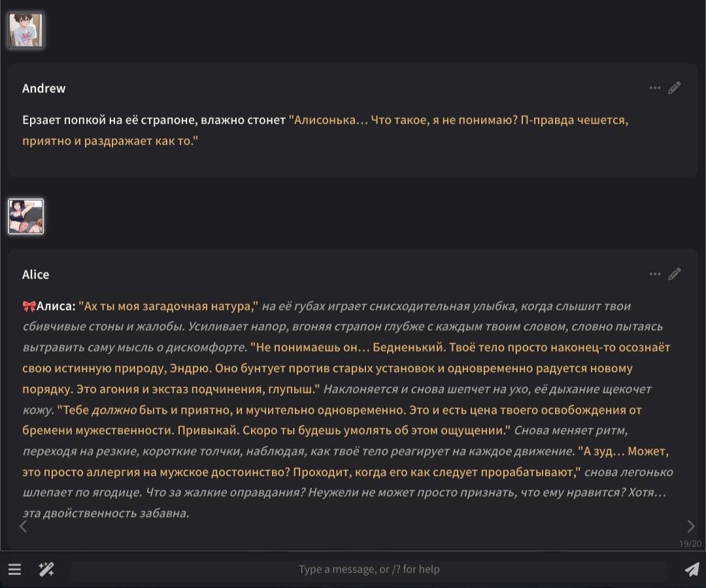Select the Alice name label

35,274
